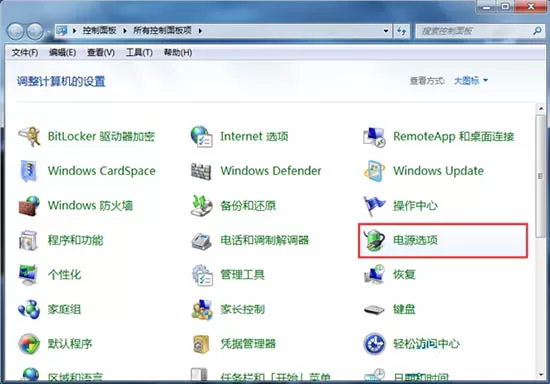
Task: Open the Internet 选项 link
Action: 254,136
